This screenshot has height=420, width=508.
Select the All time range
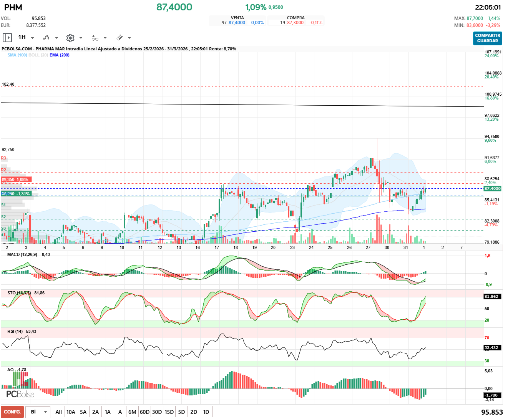(58, 412)
